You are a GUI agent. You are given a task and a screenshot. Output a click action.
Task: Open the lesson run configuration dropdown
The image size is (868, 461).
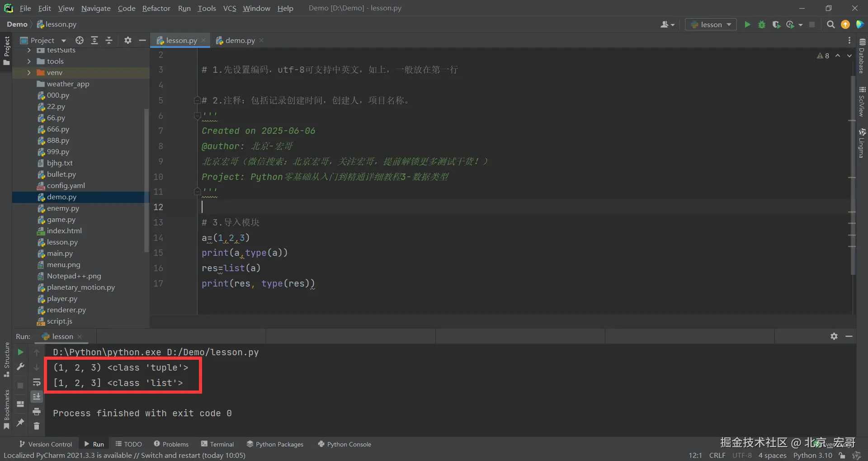(x=711, y=24)
